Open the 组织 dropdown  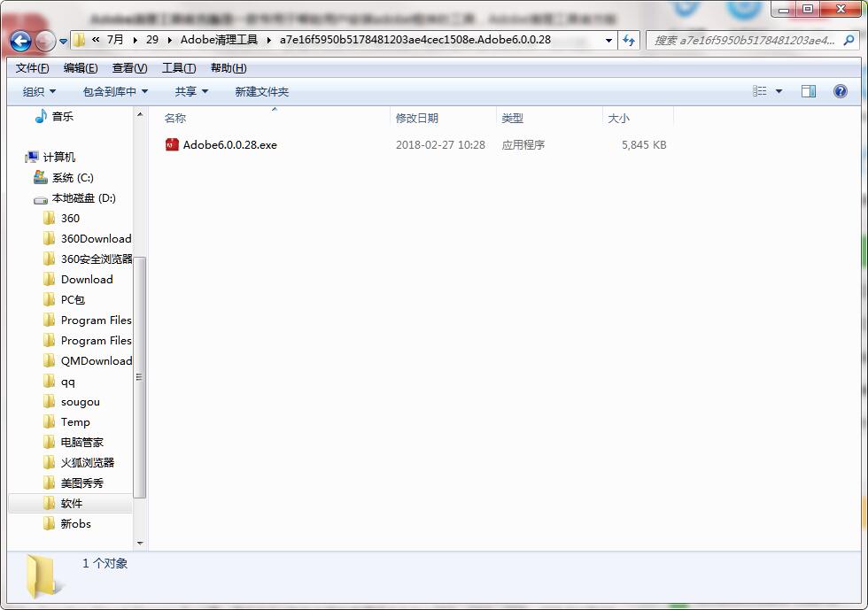[x=39, y=91]
